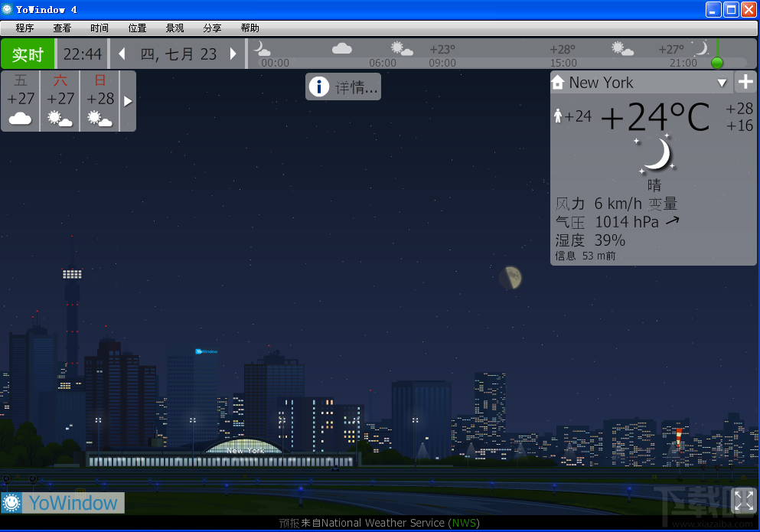This screenshot has height=532, width=760.
Task: Click 21:00 on the time bar
Action: (x=683, y=63)
